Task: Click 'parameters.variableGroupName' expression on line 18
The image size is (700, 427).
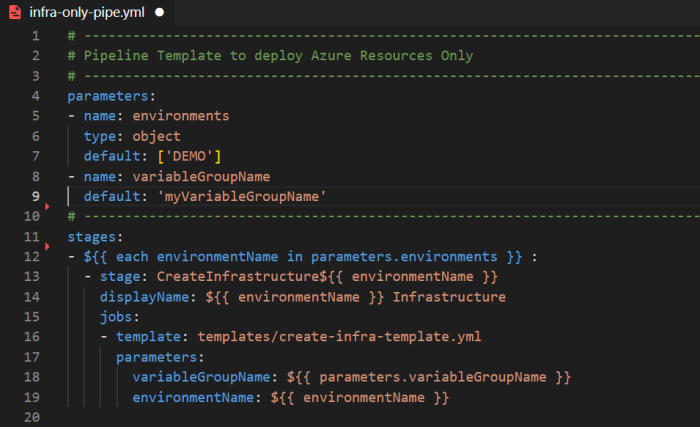Action: pyautogui.click(x=433, y=377)
